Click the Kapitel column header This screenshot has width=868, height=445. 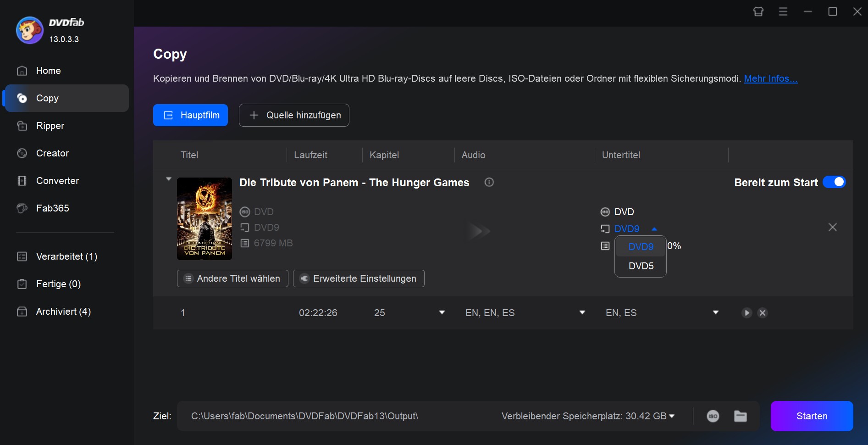(384, 155)
